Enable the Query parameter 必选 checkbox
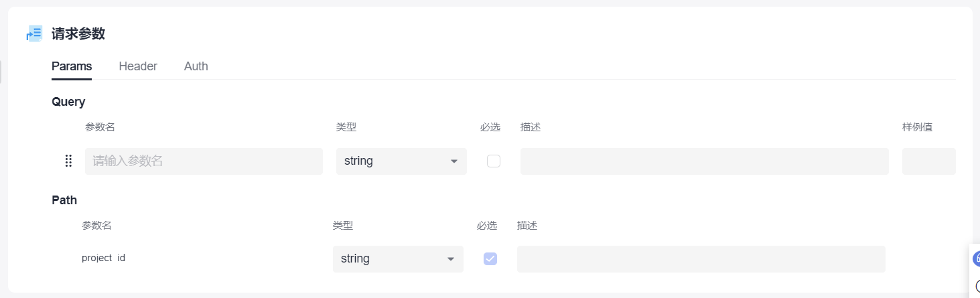The image size is (980, 298). click(x=494, y=161)
